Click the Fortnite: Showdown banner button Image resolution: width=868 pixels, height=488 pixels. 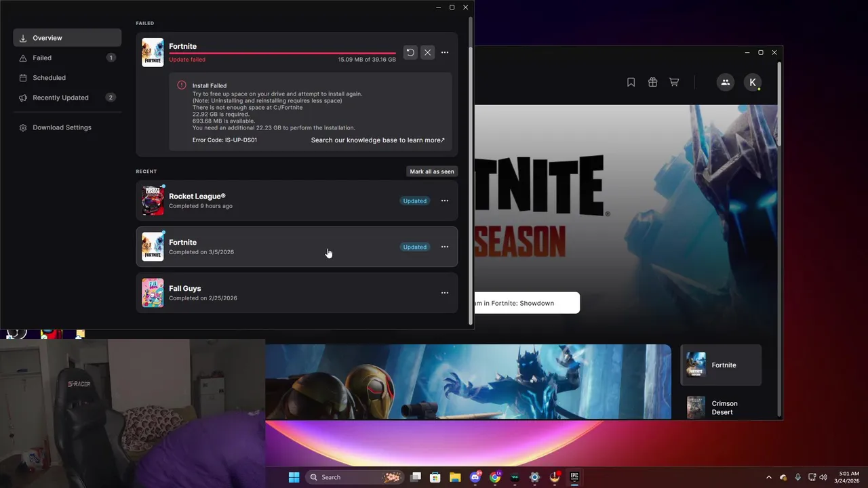[527, 303]
